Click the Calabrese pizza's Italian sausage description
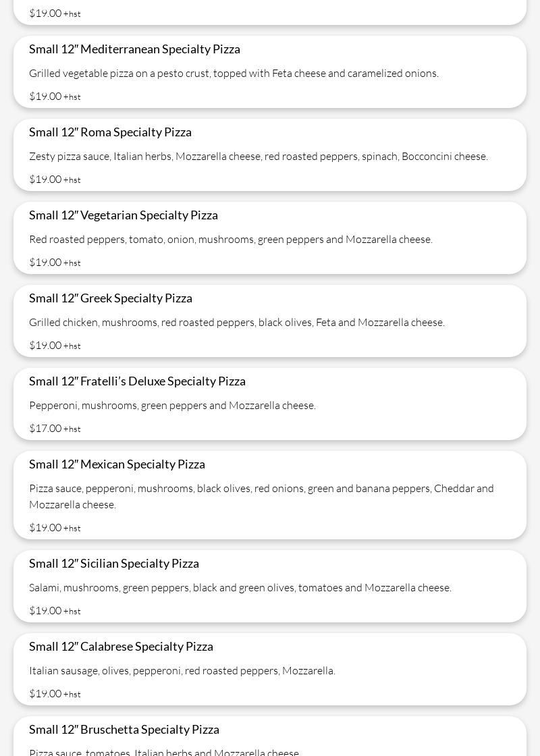This screenshot has height=756, width=540. (182, 671)
